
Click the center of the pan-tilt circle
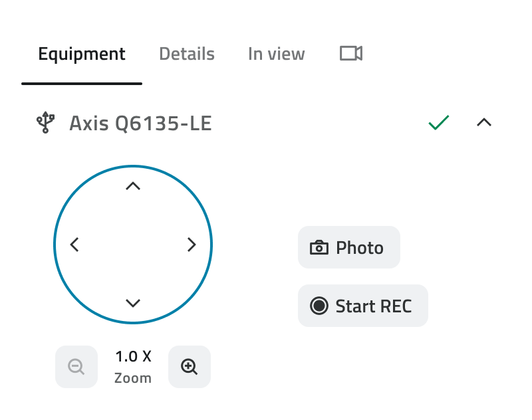(x=133, y=245)
